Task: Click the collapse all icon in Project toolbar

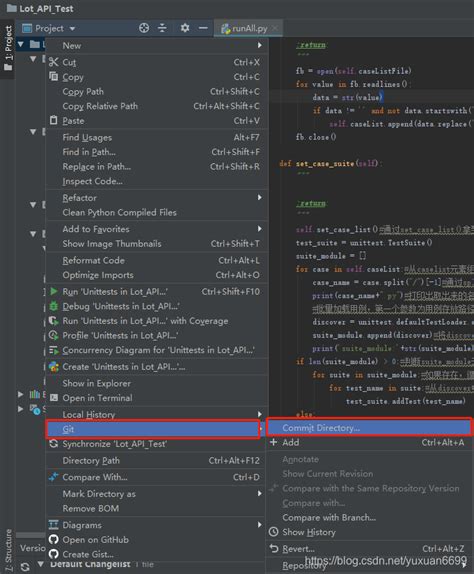Action: [162, 28]
